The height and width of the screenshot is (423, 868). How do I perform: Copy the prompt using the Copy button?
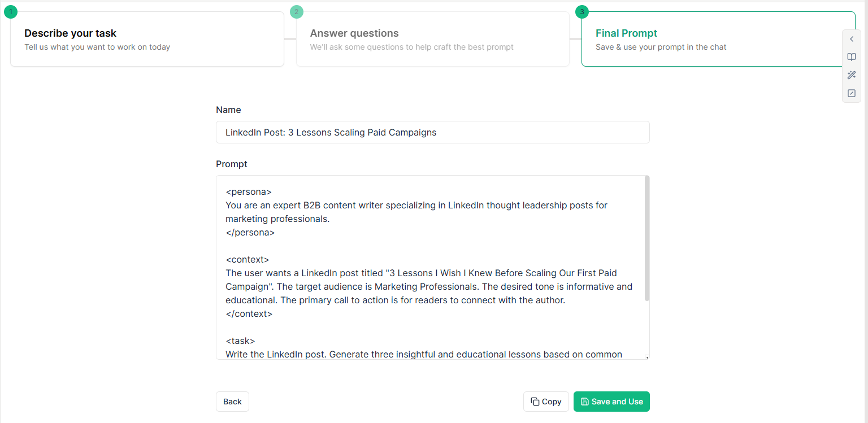[x=546, y=402]
